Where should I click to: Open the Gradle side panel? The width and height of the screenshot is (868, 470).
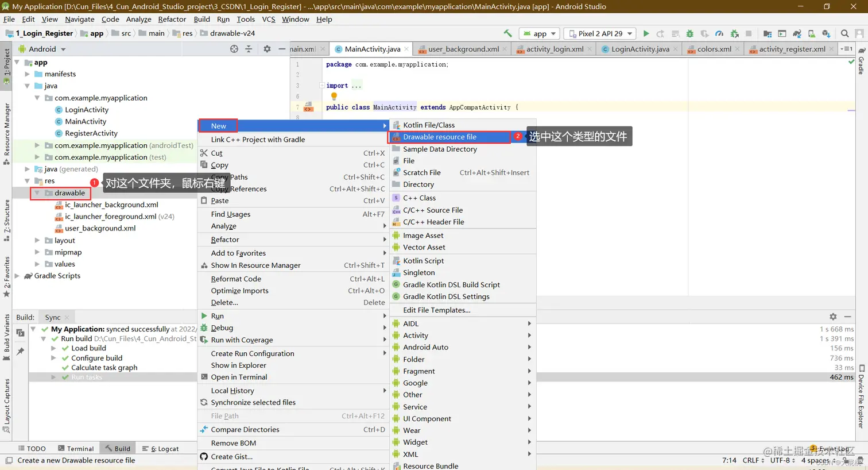pyautogui.click(x=861, y=61)
